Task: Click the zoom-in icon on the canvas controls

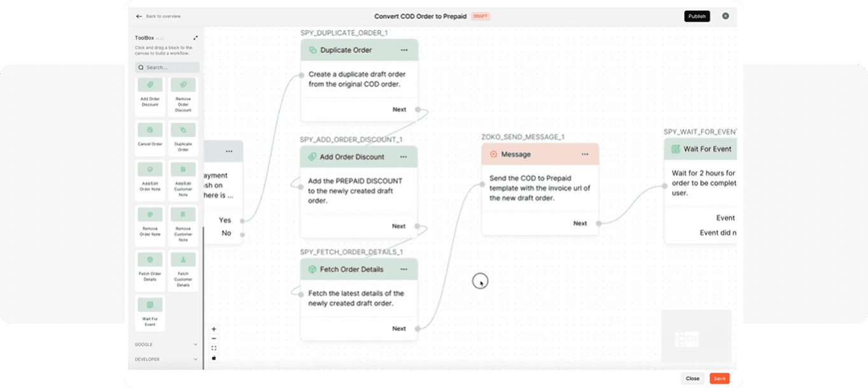Action: click(x=214, y=328)
